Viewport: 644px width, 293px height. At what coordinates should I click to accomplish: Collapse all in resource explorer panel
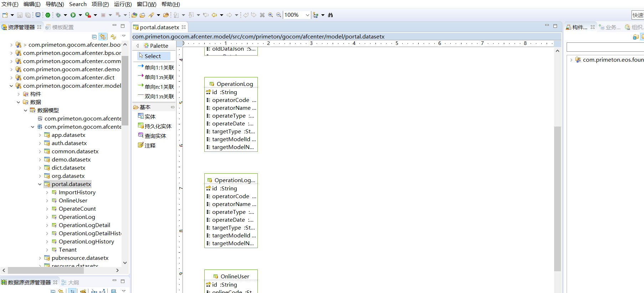coord(94,37)
